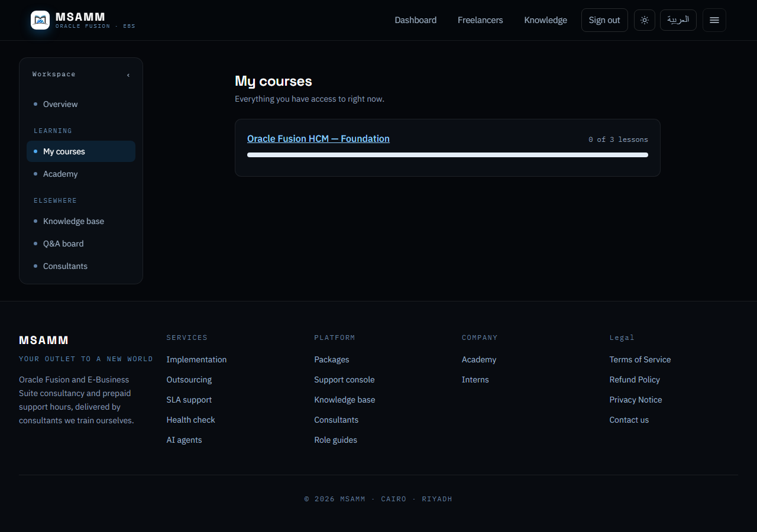Open Role guides footer link
The width and height of the screenshot is (757, 532).
tap(336, 440)
